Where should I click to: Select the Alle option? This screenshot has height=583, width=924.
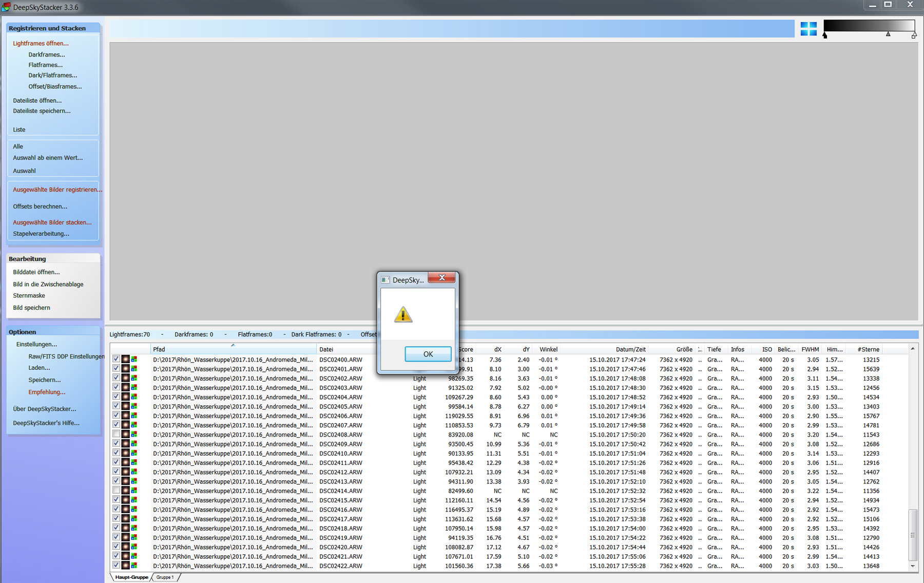[x=18, y=146]
